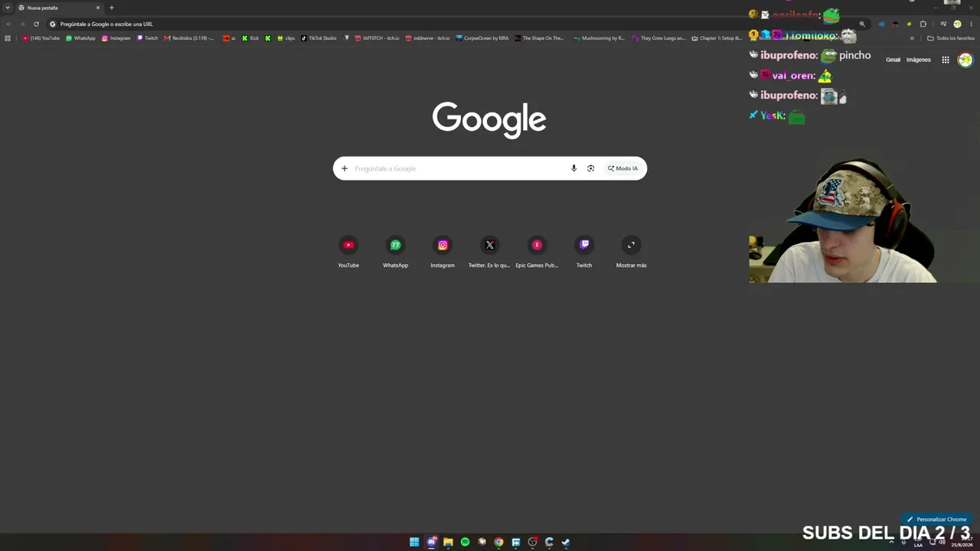
Task: Open the YouTube bookmark in bookmarks bar
Action: [41, 38]
